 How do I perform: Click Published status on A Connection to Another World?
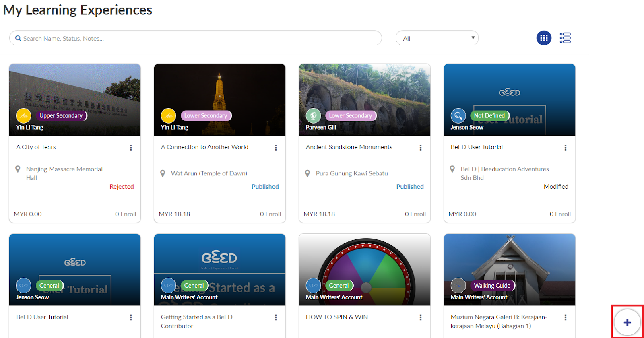(265, 187)
